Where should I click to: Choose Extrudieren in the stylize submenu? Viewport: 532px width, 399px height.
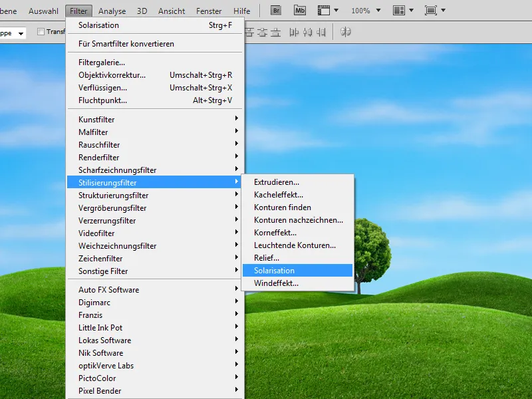point(297,182)
